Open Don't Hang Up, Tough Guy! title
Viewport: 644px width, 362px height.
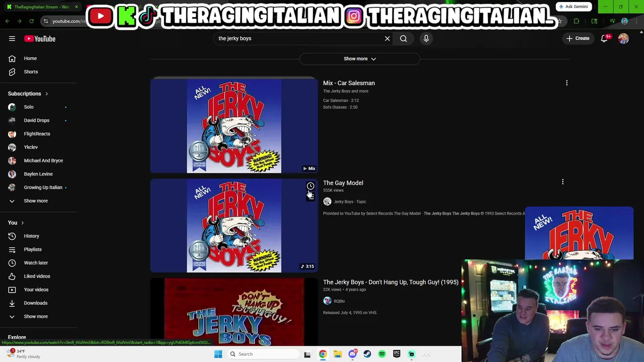(x=390, y=282)
